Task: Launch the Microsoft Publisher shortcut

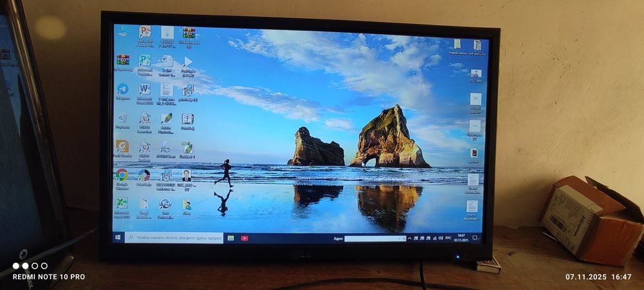Action: [x=144, y=66]
